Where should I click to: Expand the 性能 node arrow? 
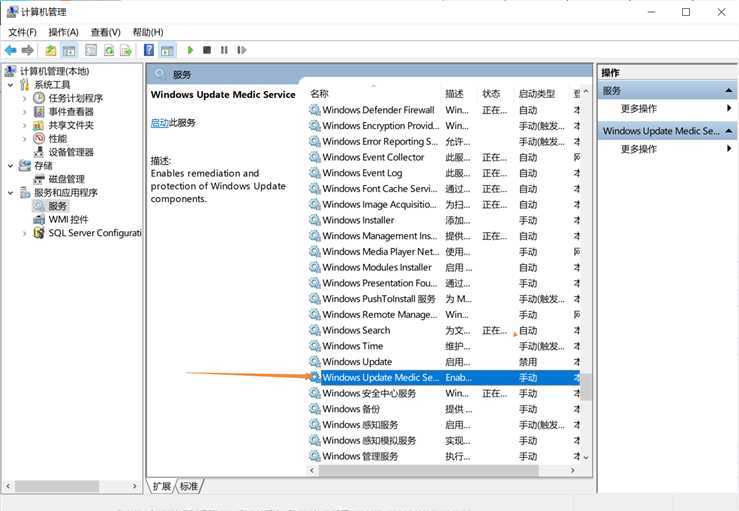coord(25,139)
